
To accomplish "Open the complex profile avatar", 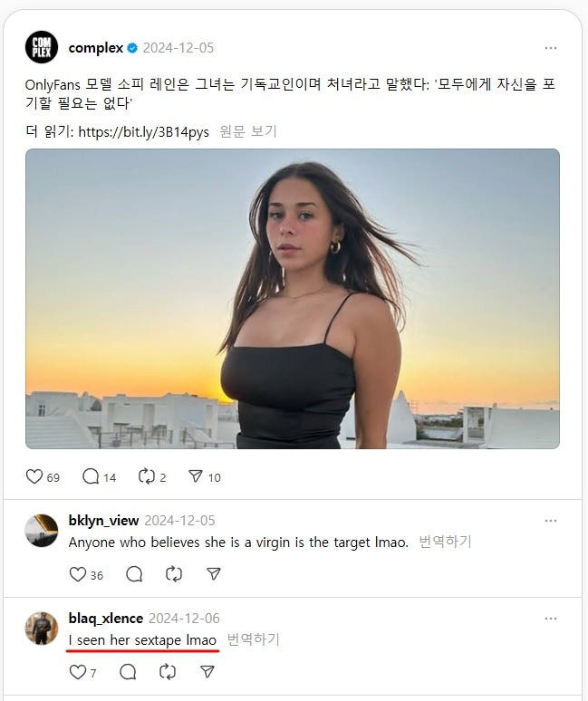I will tap(42, 47).
